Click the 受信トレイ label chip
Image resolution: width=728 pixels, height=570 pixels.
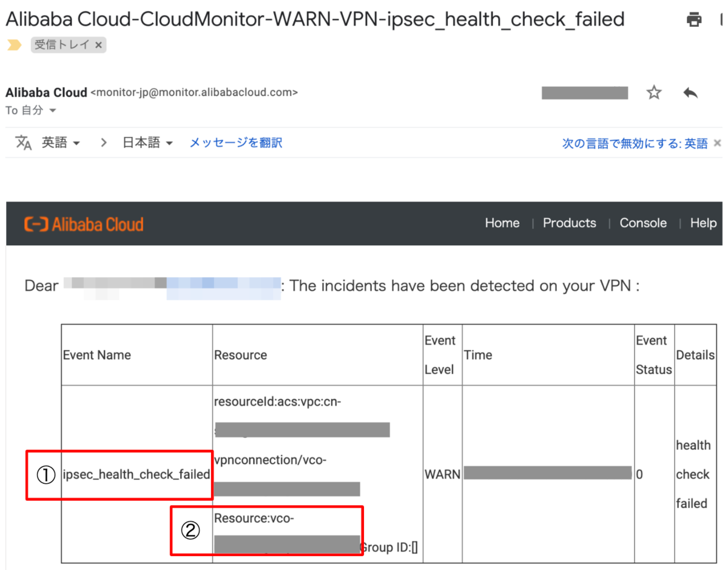[69, 45]
